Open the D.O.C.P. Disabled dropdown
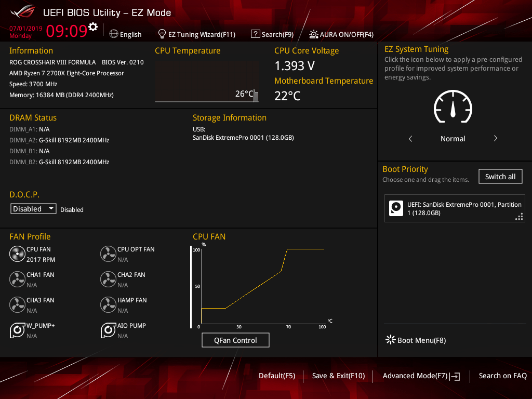The width and height of the screenshot is (532, 399). coord(33,209)
